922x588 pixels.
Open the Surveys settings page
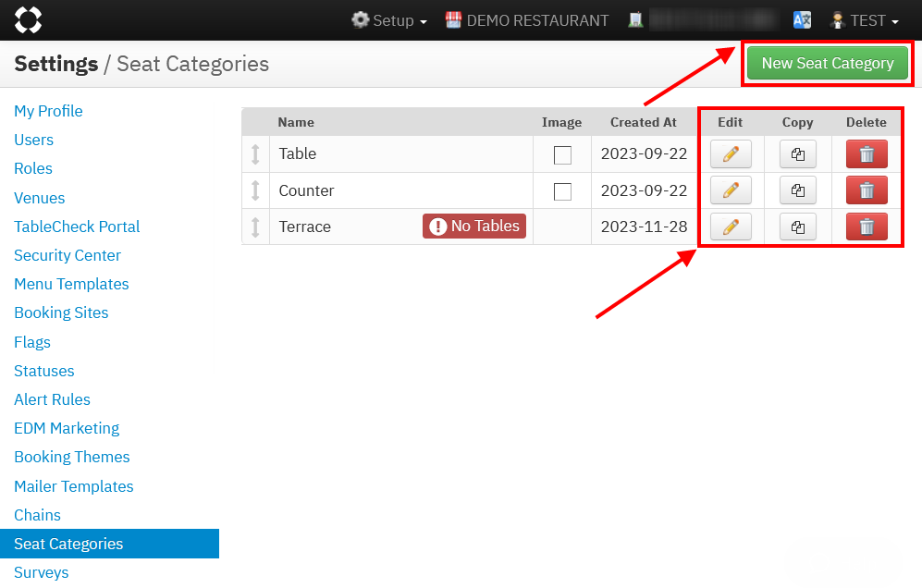[42, 572]
